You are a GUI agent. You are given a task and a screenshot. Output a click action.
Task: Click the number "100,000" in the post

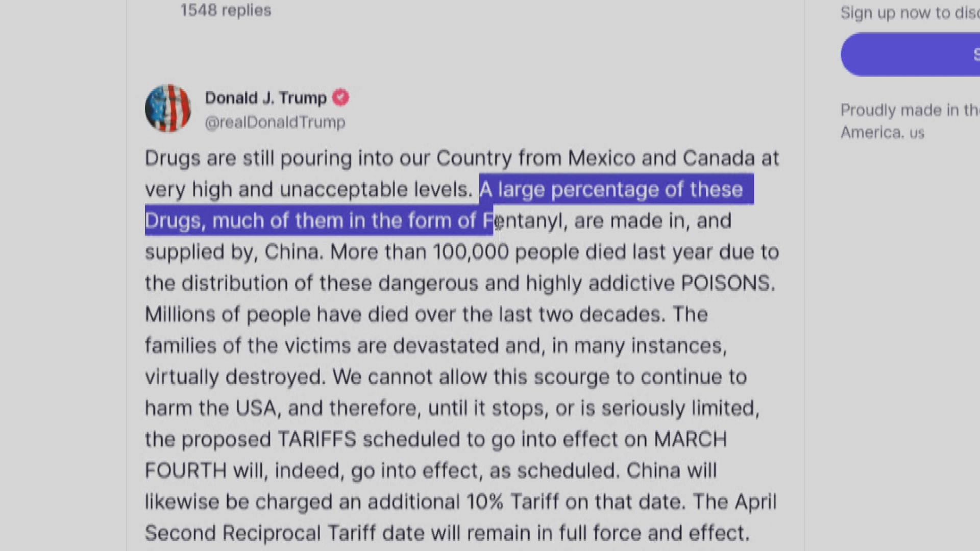pyautogui.click(x=471, y=252)
